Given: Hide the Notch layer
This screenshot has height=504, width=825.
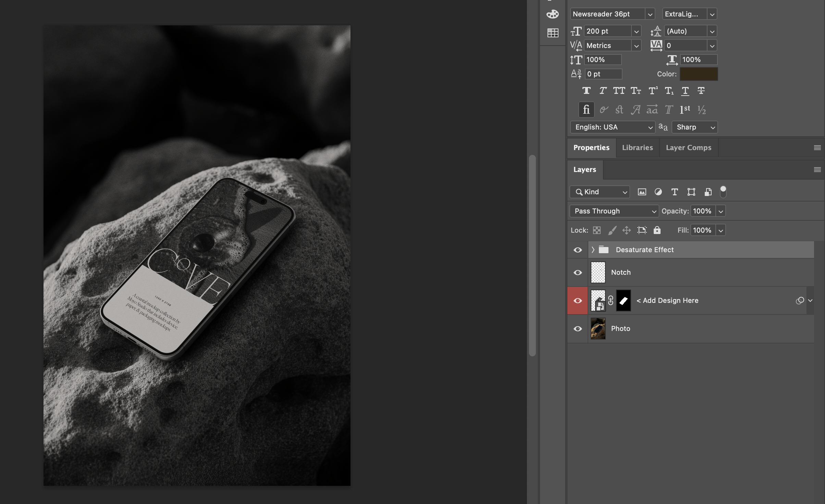Looking at the screenshot, I should 578,272.
